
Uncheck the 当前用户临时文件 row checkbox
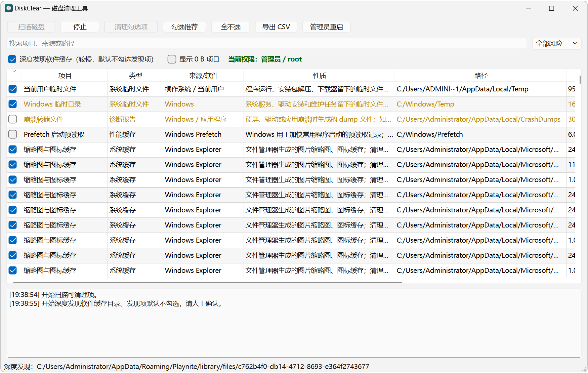13,89
